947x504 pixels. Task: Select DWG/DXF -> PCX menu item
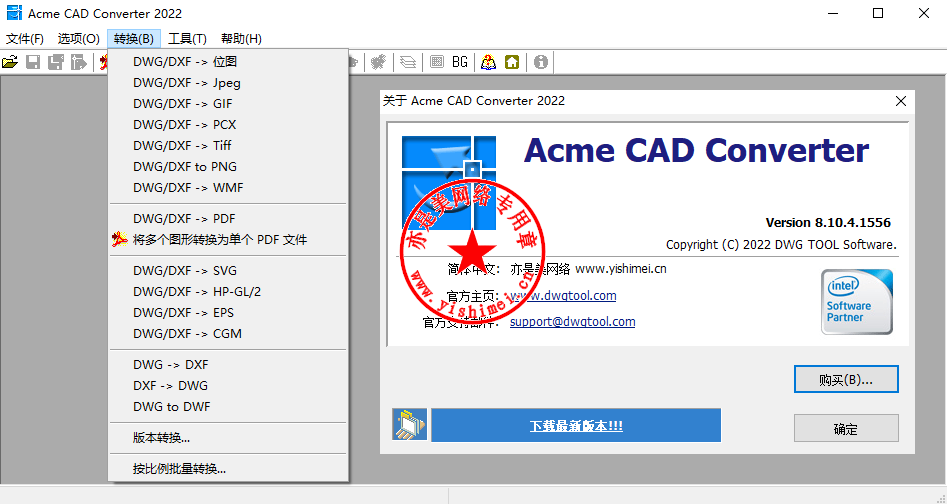(x=228, y=124)
